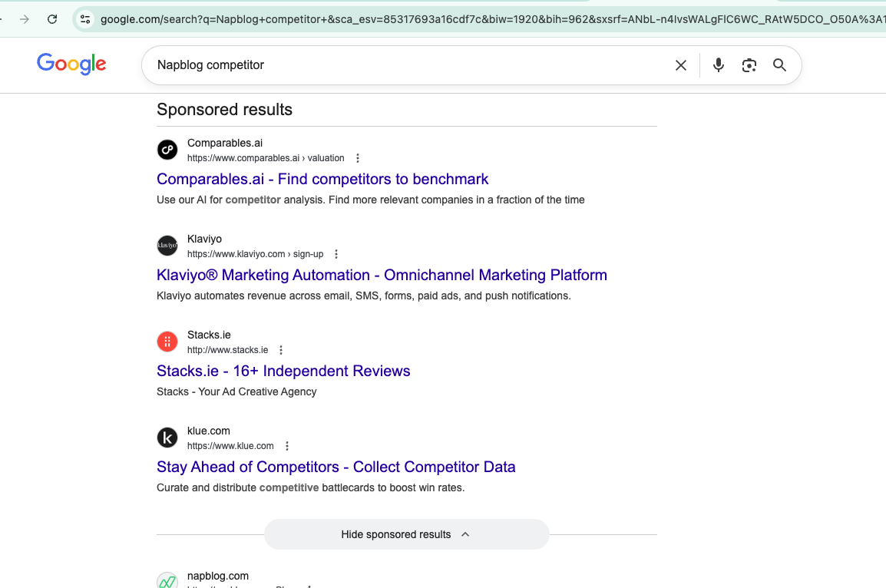886x588 pixels.
Task: Click the Stacks.ie red favicon
Action: coord(167,342)
